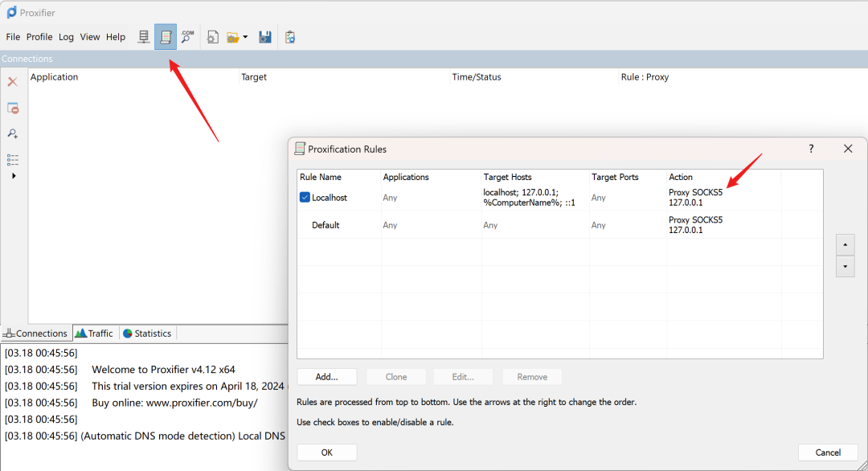Click the open profile folder icon
The height and width of the screenshot is (471, 868).
tap(232, 37)
